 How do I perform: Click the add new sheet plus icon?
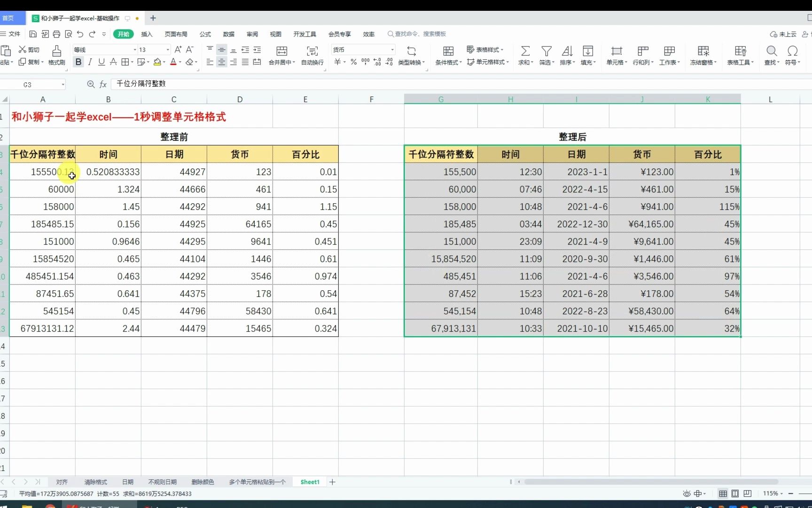[332, 482]
